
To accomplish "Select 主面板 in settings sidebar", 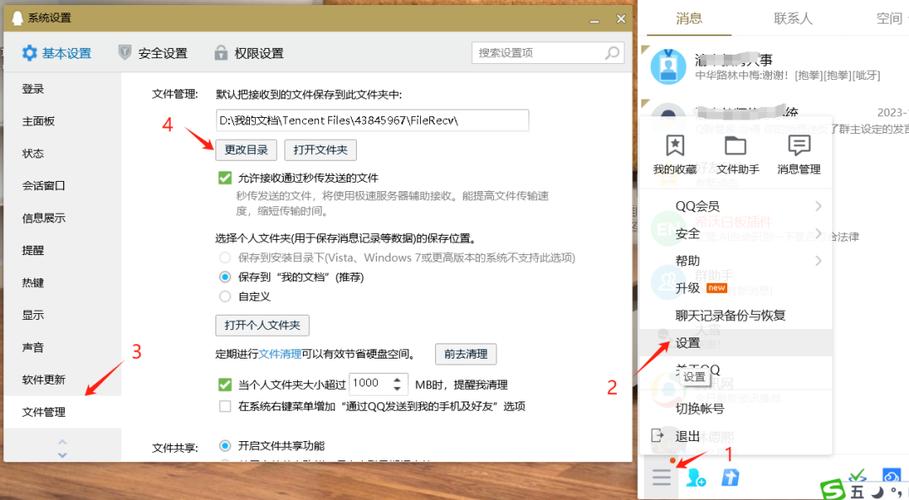I will 38,121.
